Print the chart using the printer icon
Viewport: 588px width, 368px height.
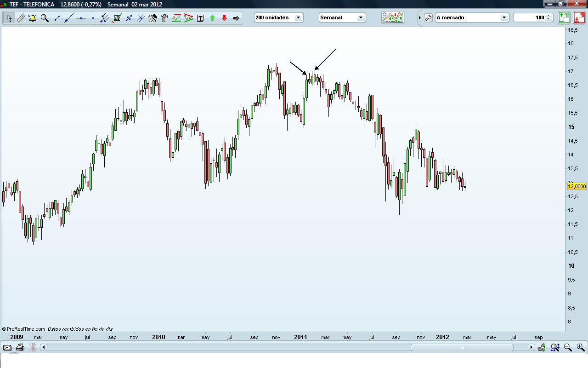point(20,347)
